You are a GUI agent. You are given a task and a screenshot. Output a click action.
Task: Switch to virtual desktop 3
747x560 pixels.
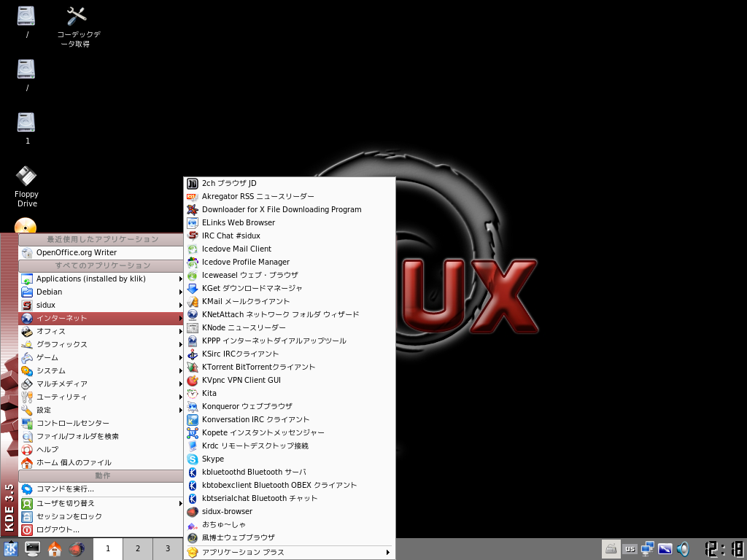168,548
